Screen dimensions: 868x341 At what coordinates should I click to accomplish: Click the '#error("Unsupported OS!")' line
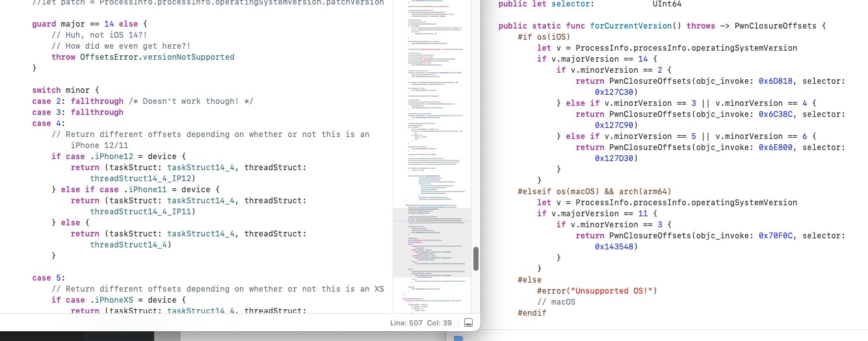597,292
